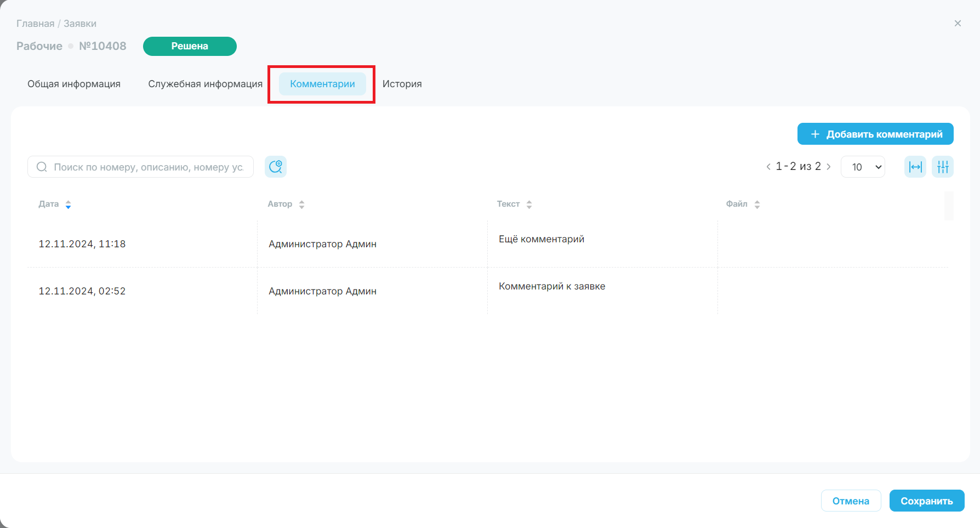980x528 pixels.
Task: Open the rows per page dropdown showing 10
Action: tap(863, 167)
